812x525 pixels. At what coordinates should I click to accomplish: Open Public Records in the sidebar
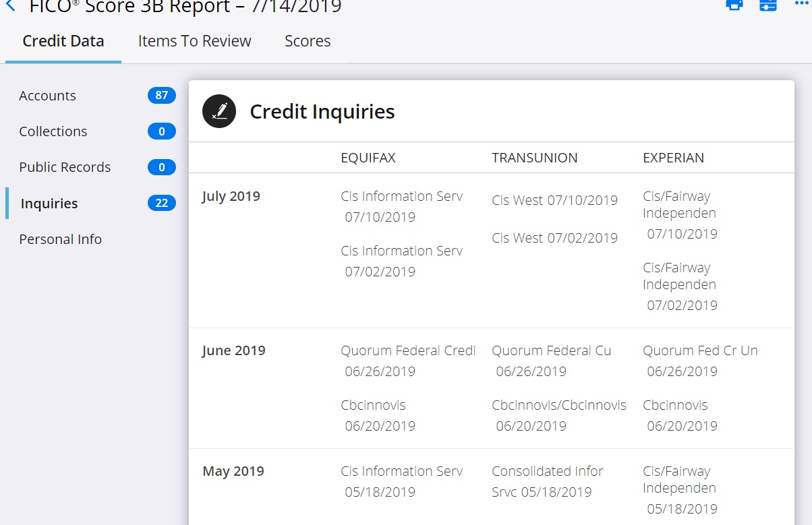click(65, 167)
